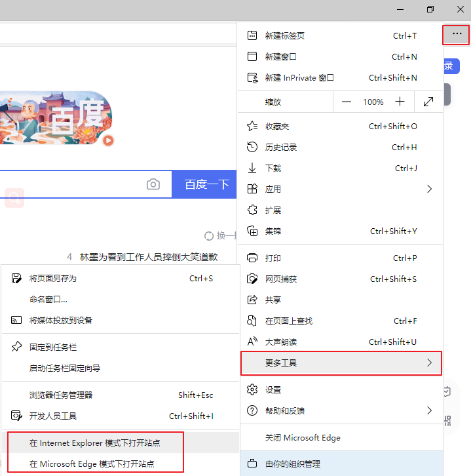Click the briefcase icon for managed by organization
The image size is (471, 476).
(x=252, y=464)
